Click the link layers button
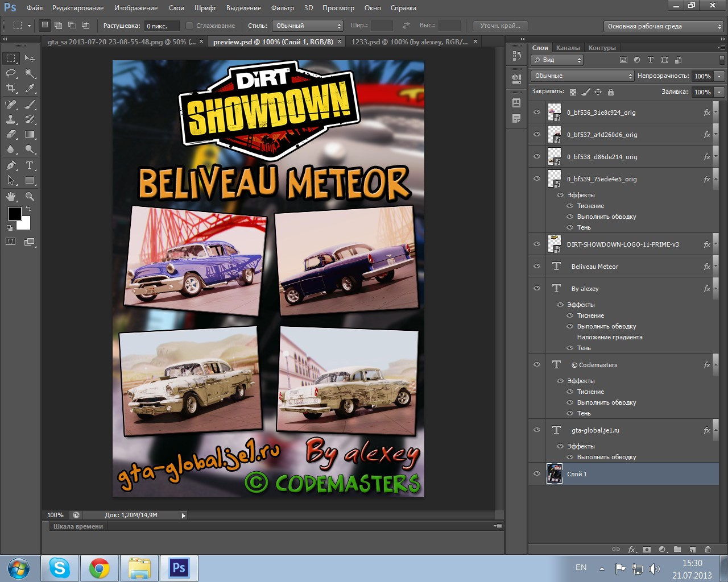Image resolution: width=728 pixels, height=582 pixels. (616, 550)
